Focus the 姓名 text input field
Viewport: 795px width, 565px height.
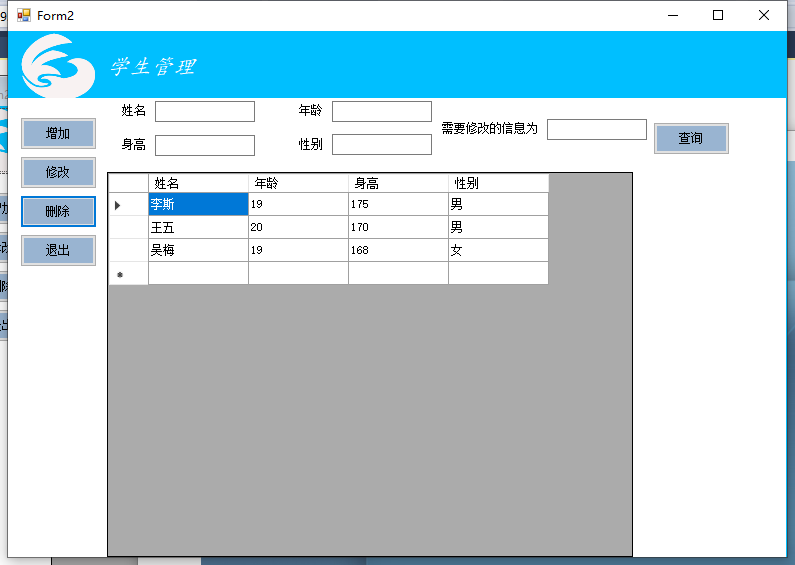[x=205, y=111]
